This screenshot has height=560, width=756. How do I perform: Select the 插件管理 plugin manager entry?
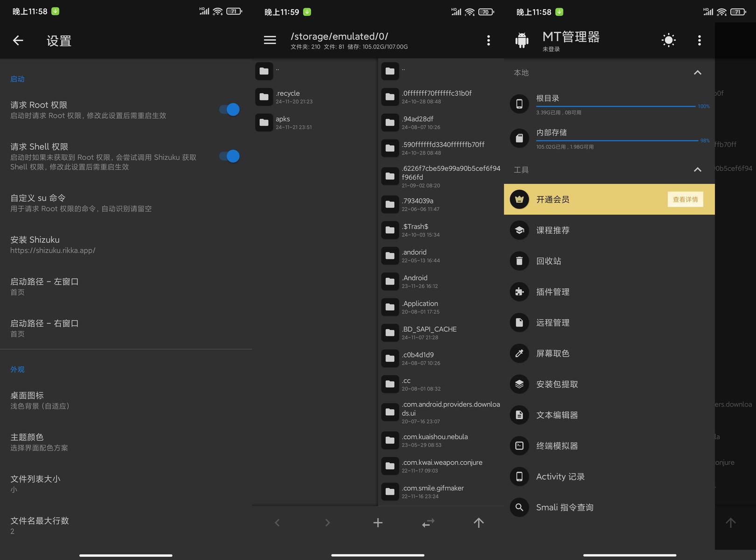tap(553, 292)
